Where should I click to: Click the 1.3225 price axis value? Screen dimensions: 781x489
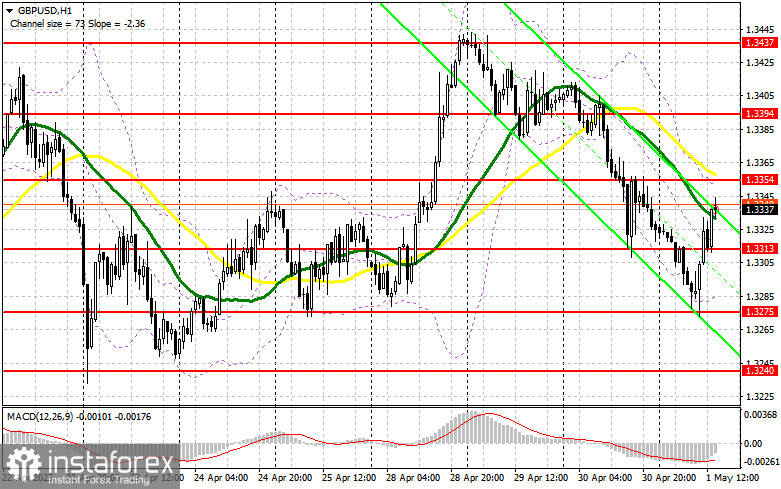(760, 397)
